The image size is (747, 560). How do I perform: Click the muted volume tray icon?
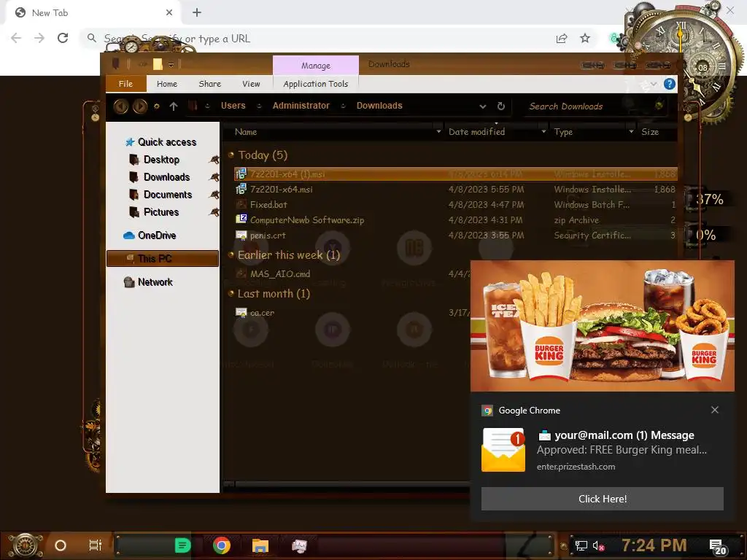(x=598, y=545)
